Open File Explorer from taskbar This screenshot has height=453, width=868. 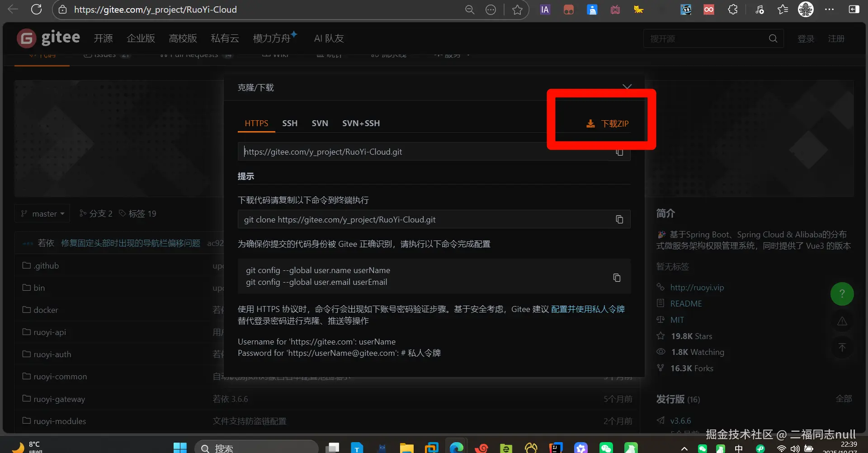(407, 448)
